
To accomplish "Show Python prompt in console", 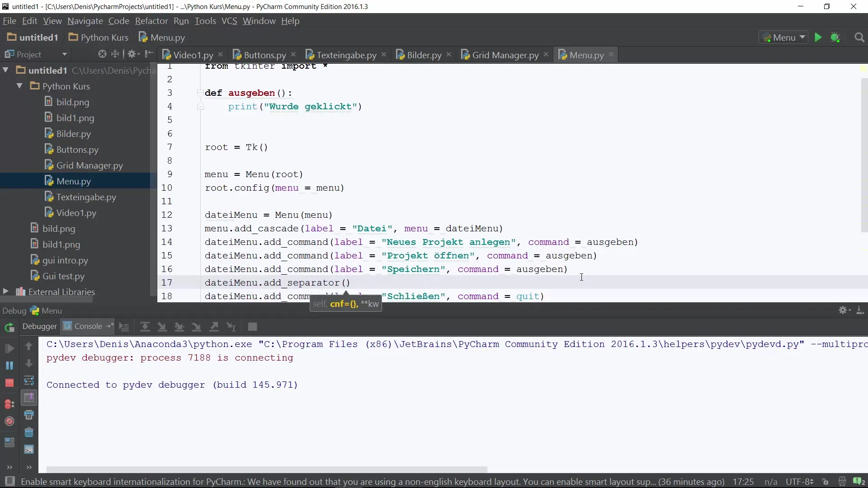I will (29, 450).
